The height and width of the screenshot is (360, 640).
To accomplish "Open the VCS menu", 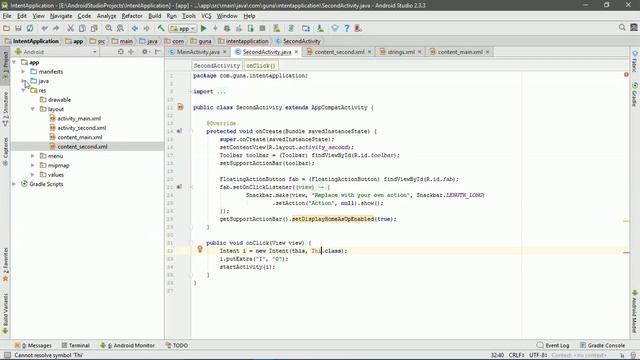I will [x=206, y=16].
